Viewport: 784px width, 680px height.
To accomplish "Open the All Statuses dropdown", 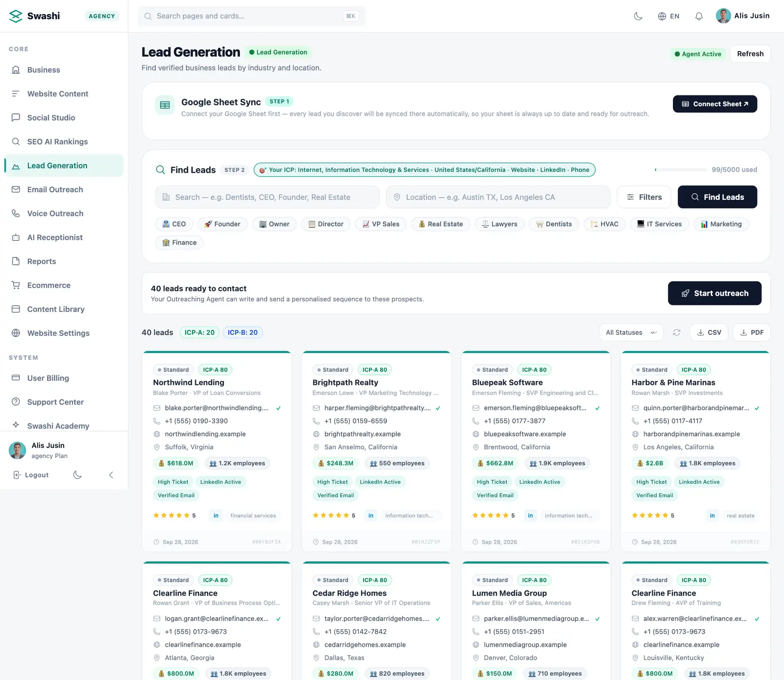I will [631, 333].
